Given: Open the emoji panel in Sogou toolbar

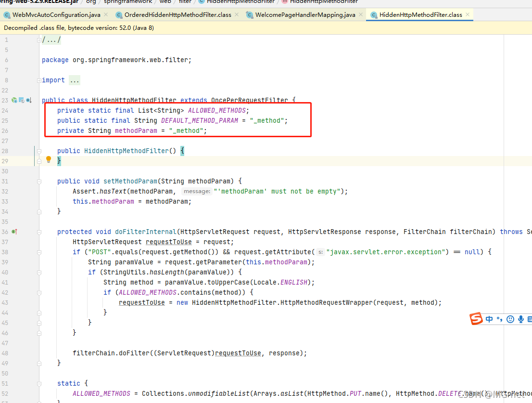Looking at the screenshot, I should pos(510,319).
